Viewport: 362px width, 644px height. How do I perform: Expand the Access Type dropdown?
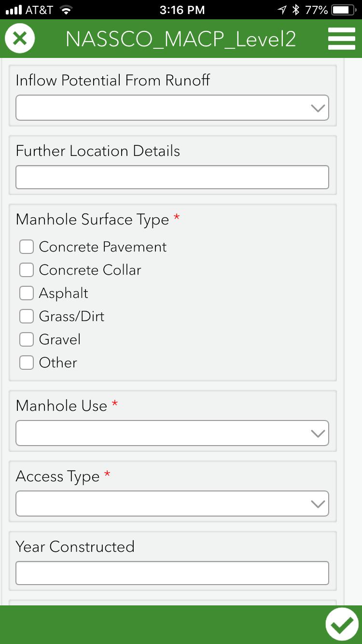click(172, 504)
